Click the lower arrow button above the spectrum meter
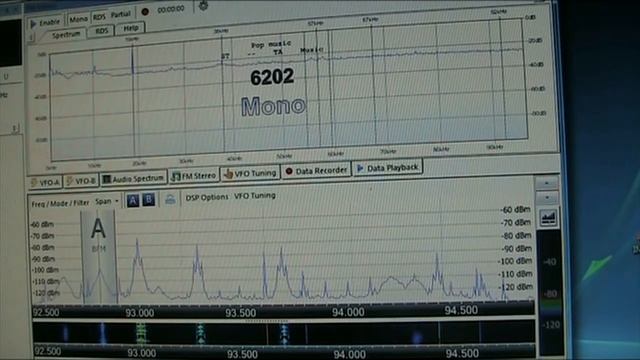This screenshot has height=360, width=640. [x=547, y=198]
